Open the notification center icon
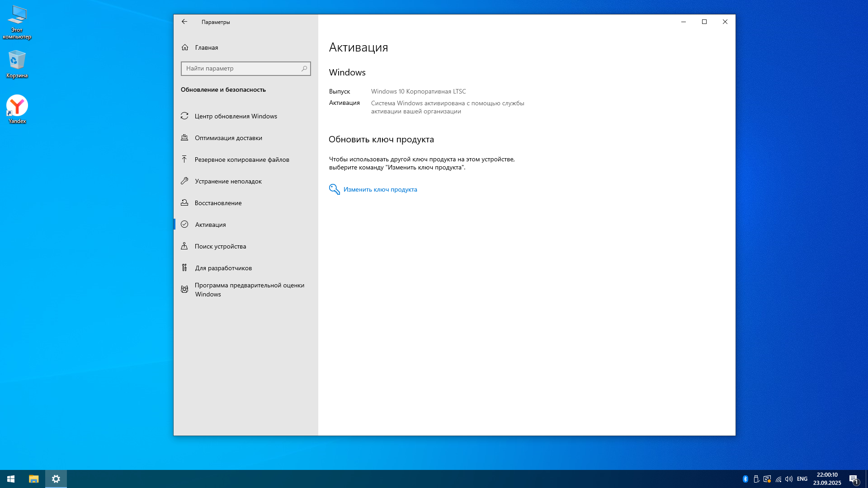Viewport: 868px width, 488px height. (x=854, y=479)
